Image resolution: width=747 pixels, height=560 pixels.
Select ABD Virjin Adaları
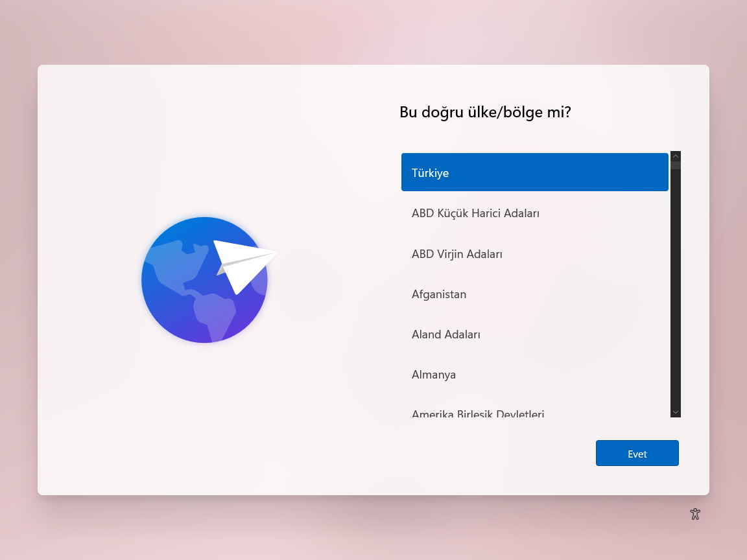[x=534, y=254]
